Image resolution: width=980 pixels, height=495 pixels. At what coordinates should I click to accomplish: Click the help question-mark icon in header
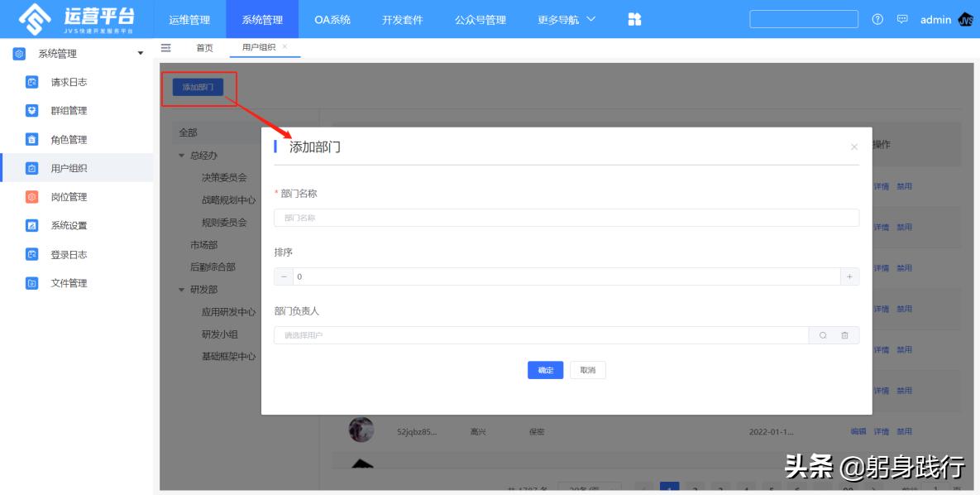tap(878, 19)
